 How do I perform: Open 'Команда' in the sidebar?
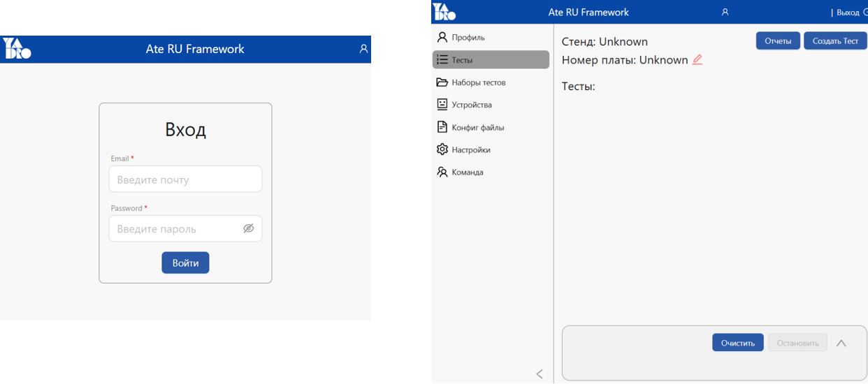tap(491, 172)
